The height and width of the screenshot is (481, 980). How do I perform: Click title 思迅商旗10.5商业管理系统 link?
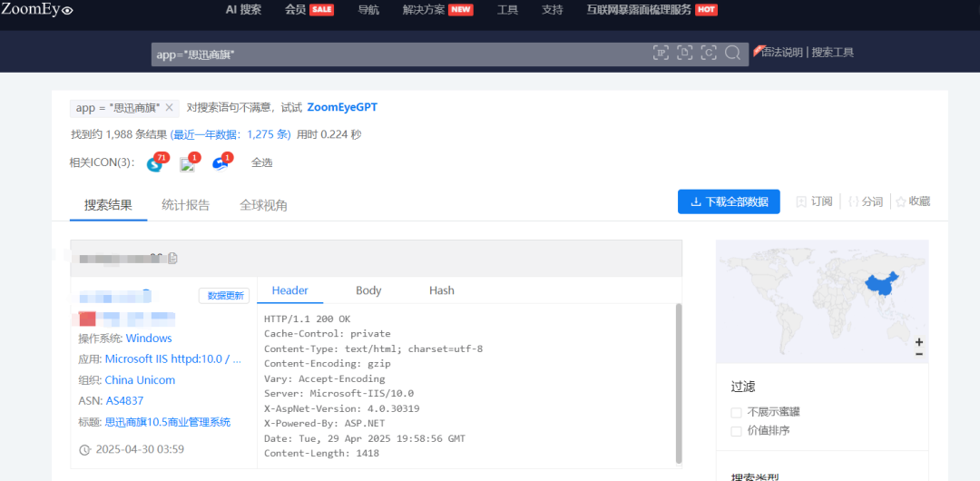168,422
